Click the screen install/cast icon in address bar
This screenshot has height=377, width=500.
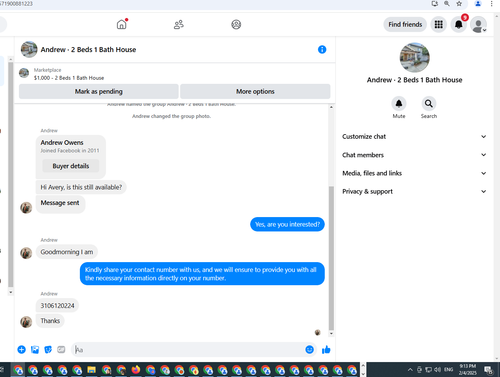tap(434, 4)
